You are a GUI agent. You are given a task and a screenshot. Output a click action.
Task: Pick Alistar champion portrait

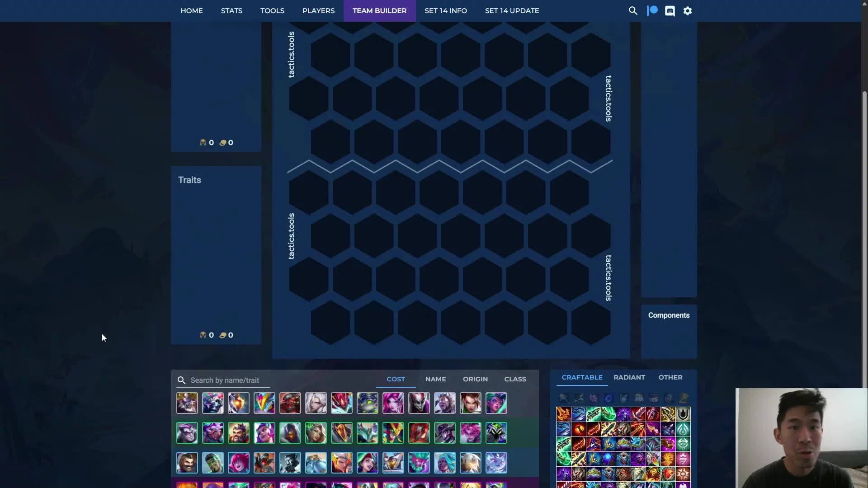pos(187,403)
